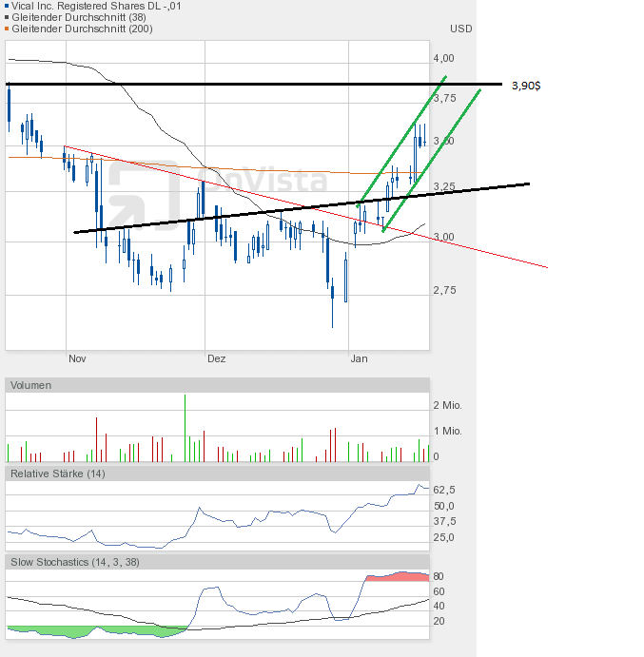
Task: Click the orange 200-day average legend marker
Action: (x=8, y=29)
